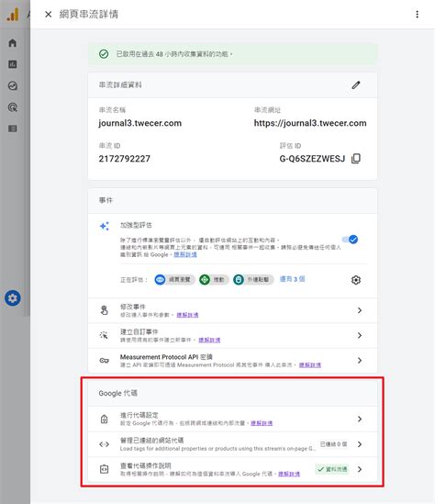The width and height of the screenshot is (435, 504).
Task: Click the Measurement Protocol API title
Action: [x=166, y=357]
